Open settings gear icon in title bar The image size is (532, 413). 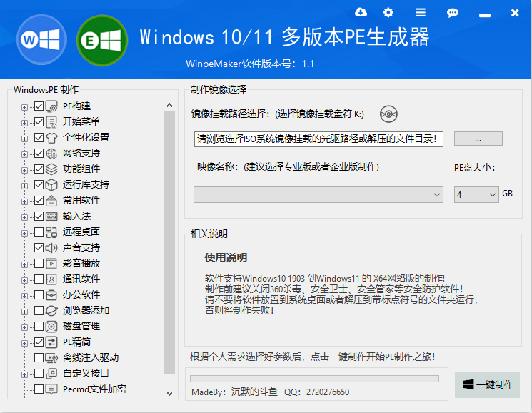pyautogui.click(x=388, y=13)
